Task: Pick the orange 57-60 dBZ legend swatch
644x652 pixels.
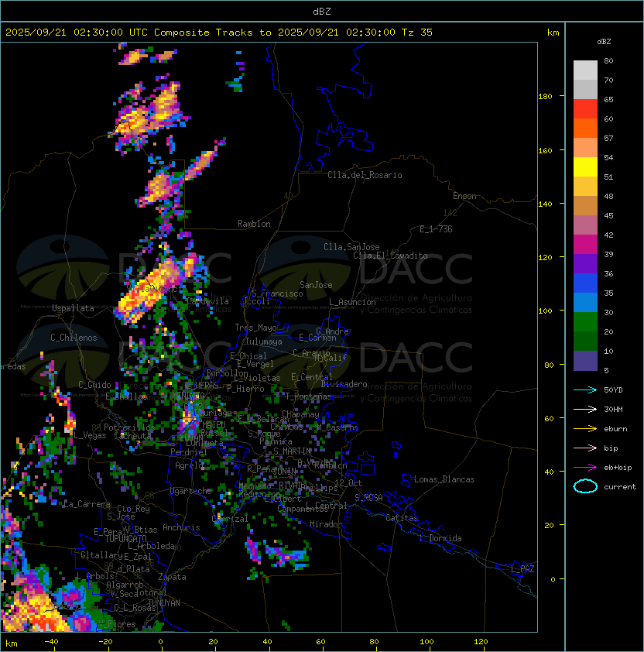Action: [585, 129]
